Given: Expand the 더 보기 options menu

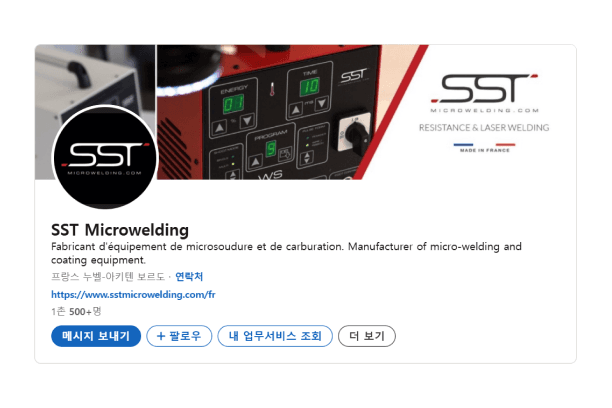Looking at the screenshot, I should [367, 336].
